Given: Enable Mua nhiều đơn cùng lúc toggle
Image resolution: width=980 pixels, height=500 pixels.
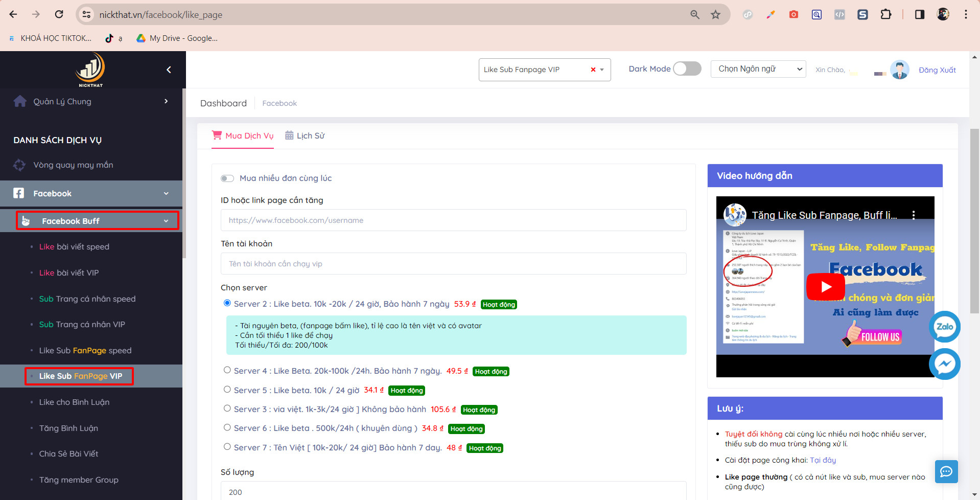Looking at the screenshot, I should click(227, 178).
